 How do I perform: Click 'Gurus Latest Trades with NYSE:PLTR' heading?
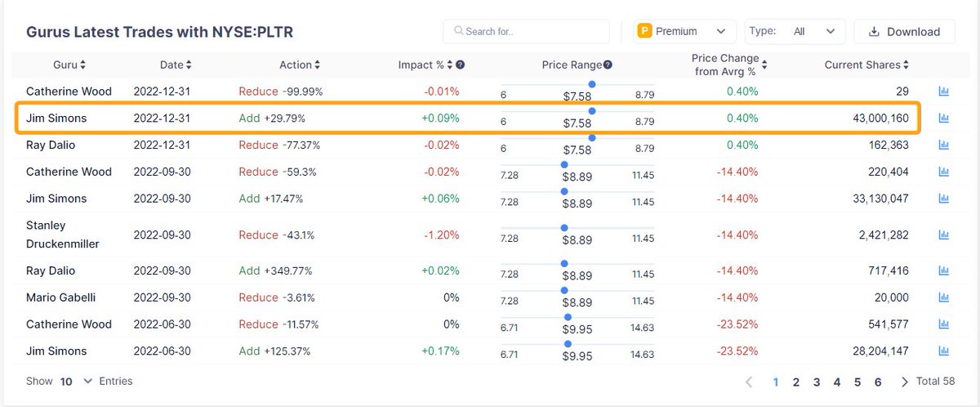(160, 33)
